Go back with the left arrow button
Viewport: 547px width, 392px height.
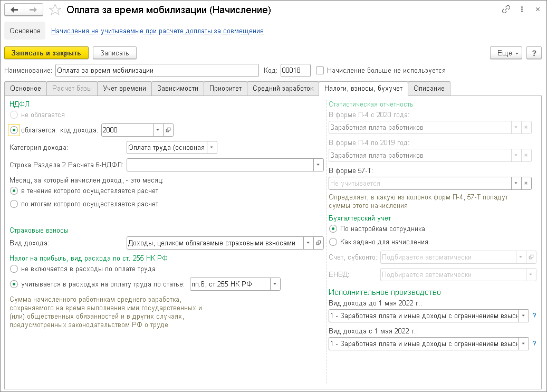click(x=14, y=10)
